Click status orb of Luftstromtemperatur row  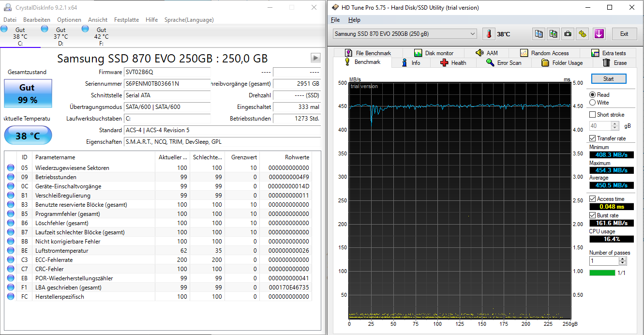click(x=11, y=251)
